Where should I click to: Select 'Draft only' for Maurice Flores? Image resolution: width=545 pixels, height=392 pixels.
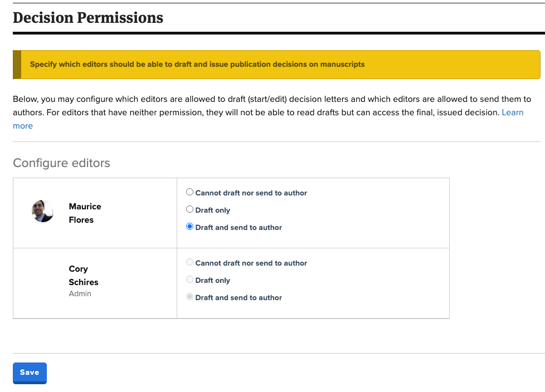coord(189,209)
